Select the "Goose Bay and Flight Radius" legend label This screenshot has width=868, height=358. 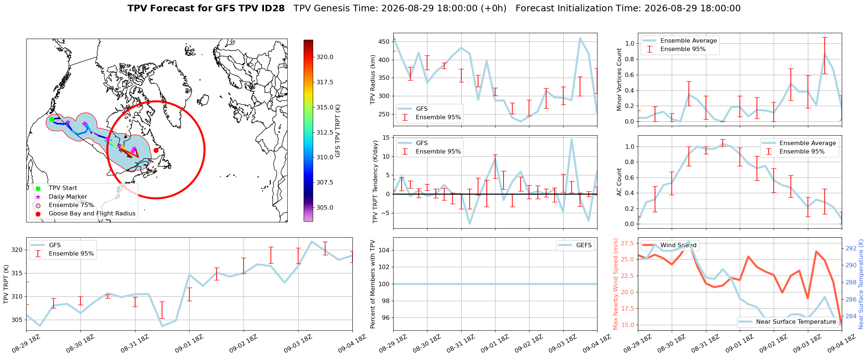tap(92, 214)
